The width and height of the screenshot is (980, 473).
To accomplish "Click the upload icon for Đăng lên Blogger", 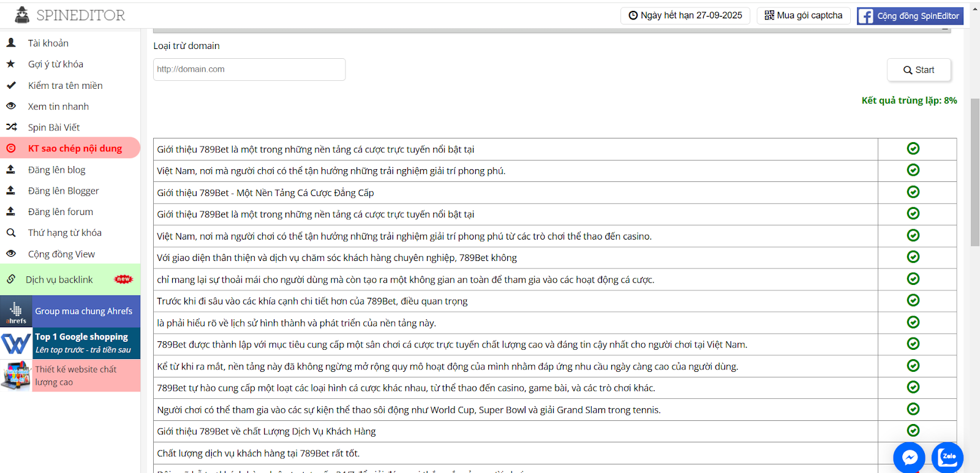I will point(11,191).
